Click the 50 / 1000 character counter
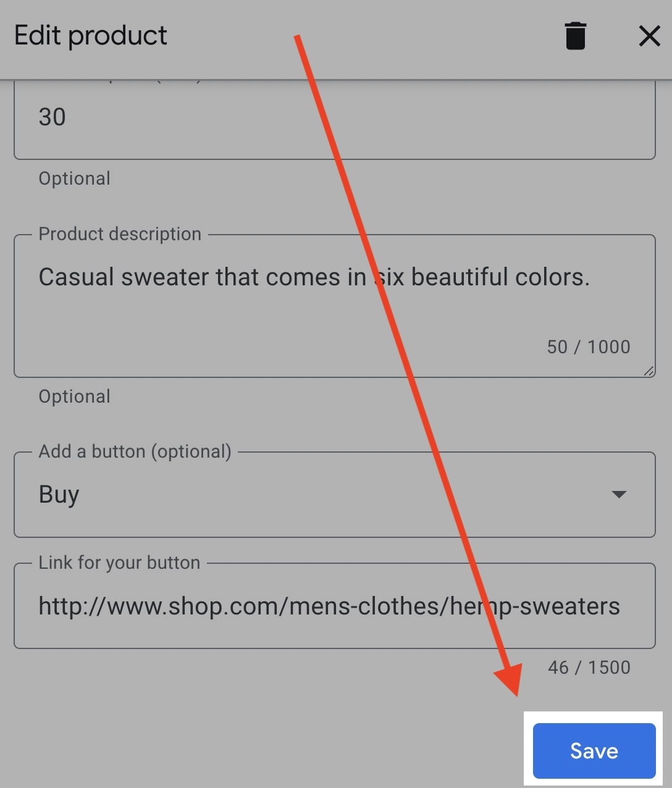Screen dimensions: 672x788 coord(588,347)
